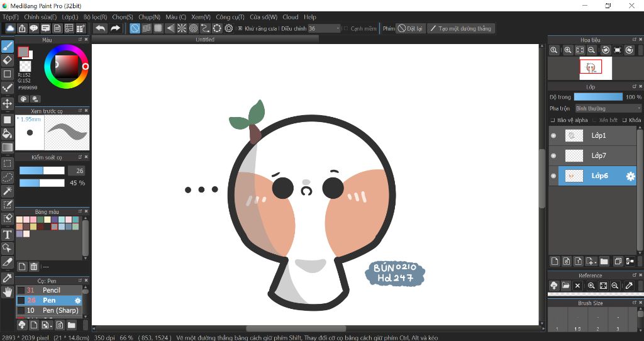The image size is (644, 341).
Task: Add a new layer
Action: click(555, 261)
